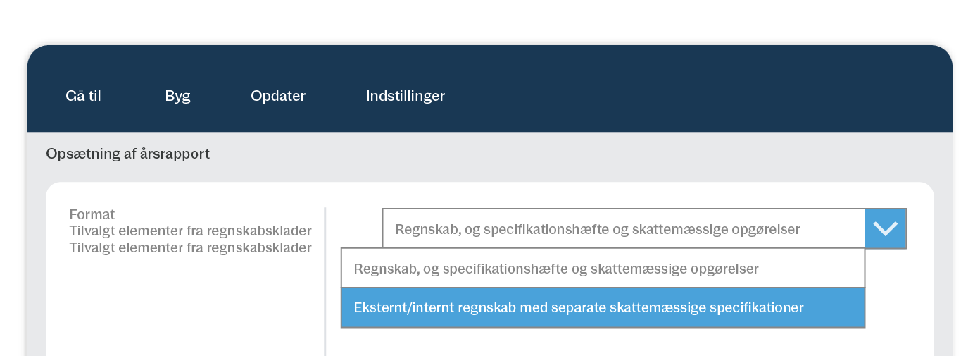
Task: Click the vertical divider beside the labels
Action: tap(325, 282)
